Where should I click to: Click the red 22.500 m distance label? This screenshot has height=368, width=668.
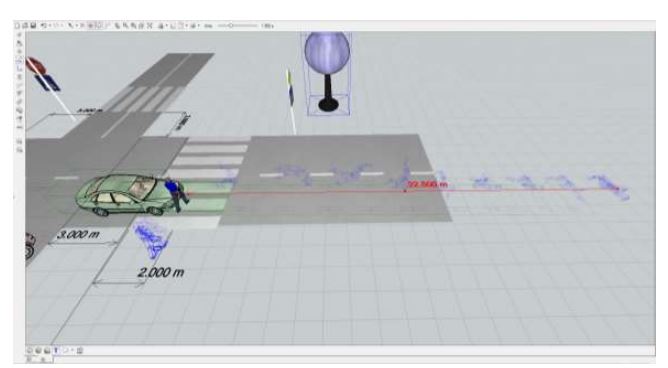427,184
